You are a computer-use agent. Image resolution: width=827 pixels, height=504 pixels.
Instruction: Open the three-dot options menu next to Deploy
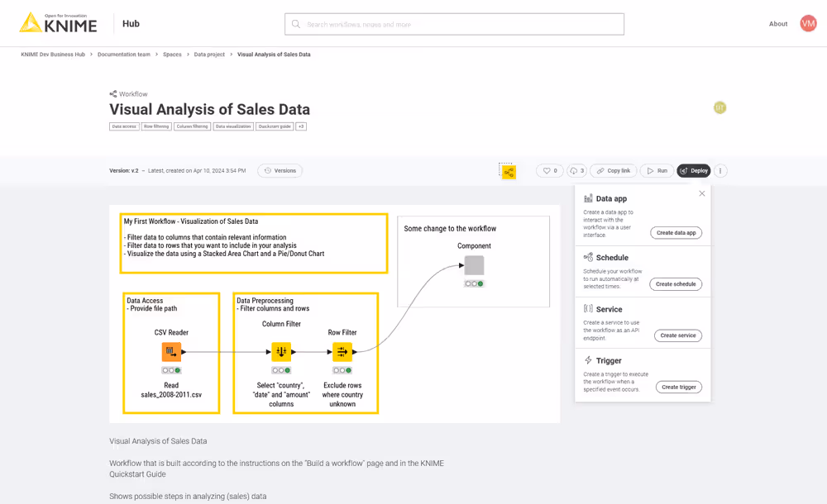point(720,170)
